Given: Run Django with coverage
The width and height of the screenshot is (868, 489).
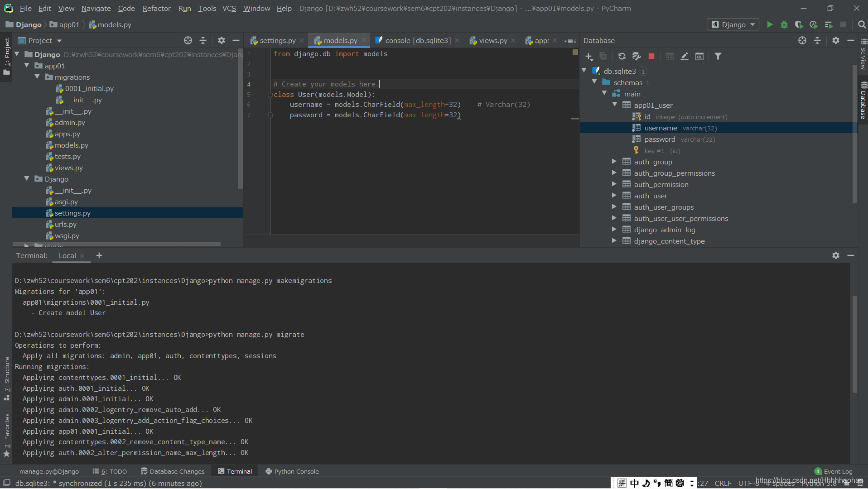Looking at the screenshot, I should click(x=799, y=24).
